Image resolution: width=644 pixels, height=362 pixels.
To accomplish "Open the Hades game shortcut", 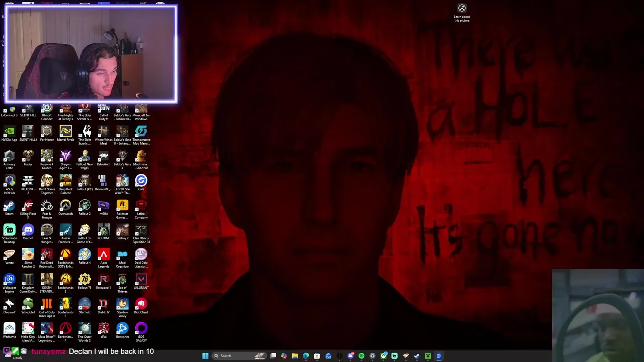I will [28, 158].
